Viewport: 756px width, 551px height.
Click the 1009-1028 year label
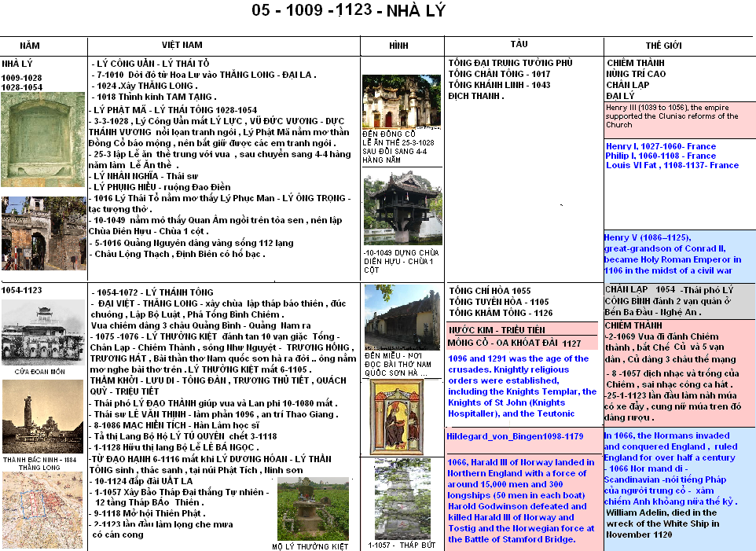pyautogui.click(x=22, y=78)
